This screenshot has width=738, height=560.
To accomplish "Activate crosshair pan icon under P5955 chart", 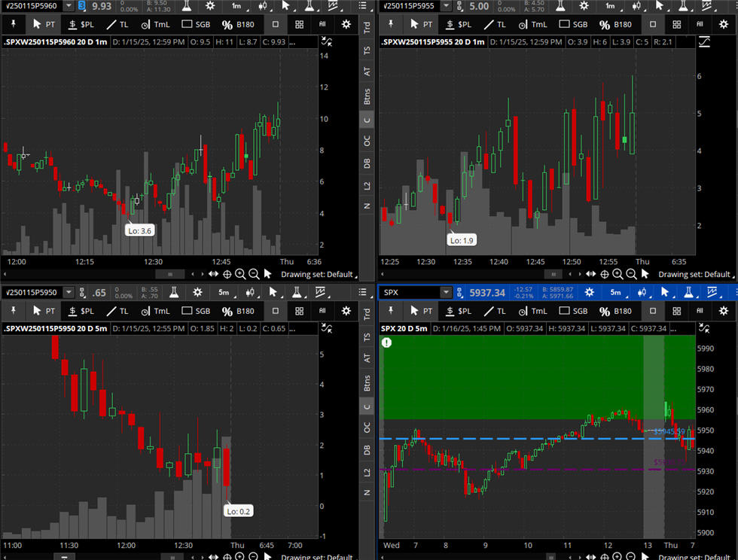I will point(604,274).
